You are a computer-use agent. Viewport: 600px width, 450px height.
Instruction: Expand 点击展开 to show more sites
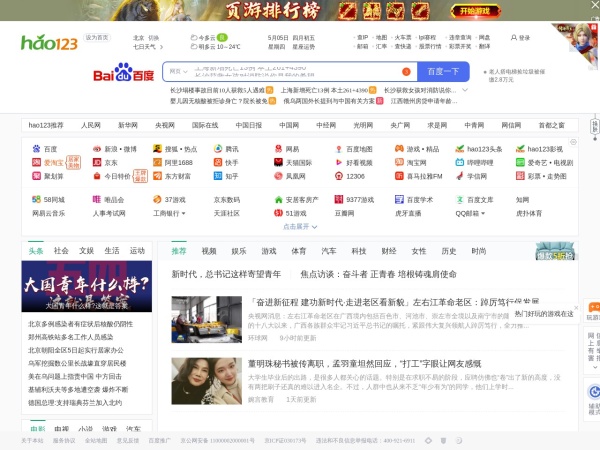coord(298,227)
